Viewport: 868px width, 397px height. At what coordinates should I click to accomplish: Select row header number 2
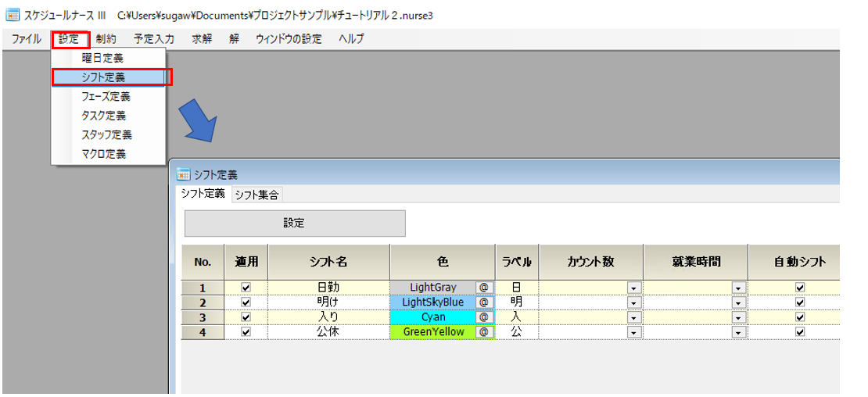(203, 302)
